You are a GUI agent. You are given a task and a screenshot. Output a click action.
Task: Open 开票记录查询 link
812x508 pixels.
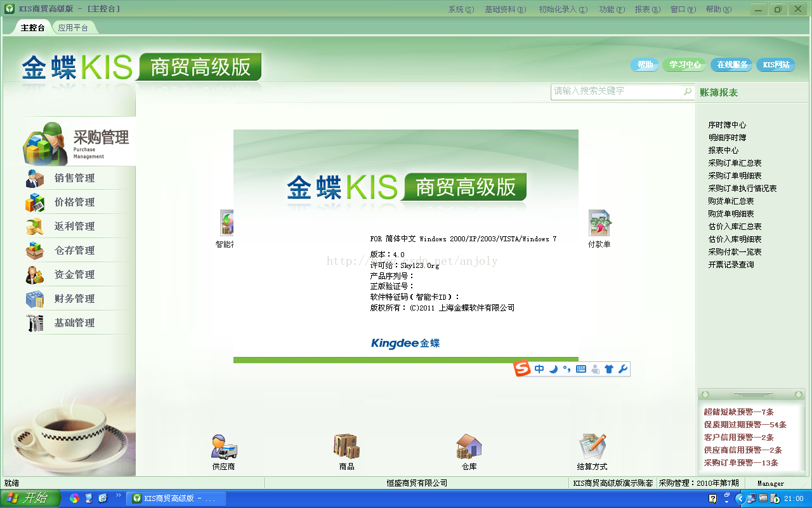[731, 265]
